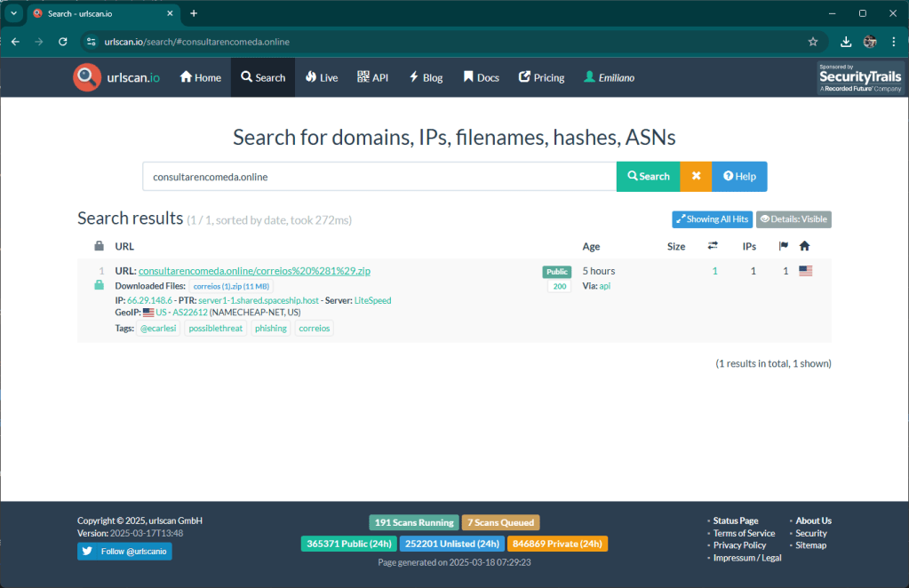This screenshot has height=588, width=909.
Task: Click the SecurityTrails sponsor logo
Action: [860, 78]
